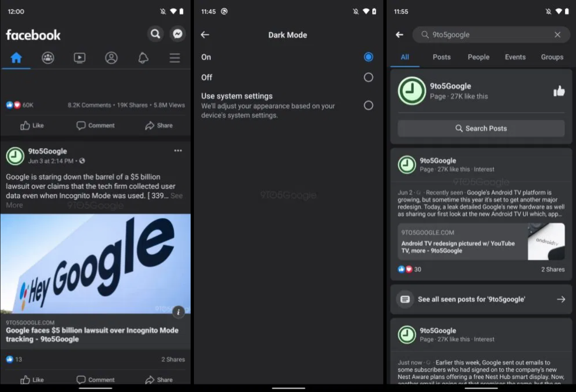Open See all seen posts for '9to5google'

click(x=481, y=299)
